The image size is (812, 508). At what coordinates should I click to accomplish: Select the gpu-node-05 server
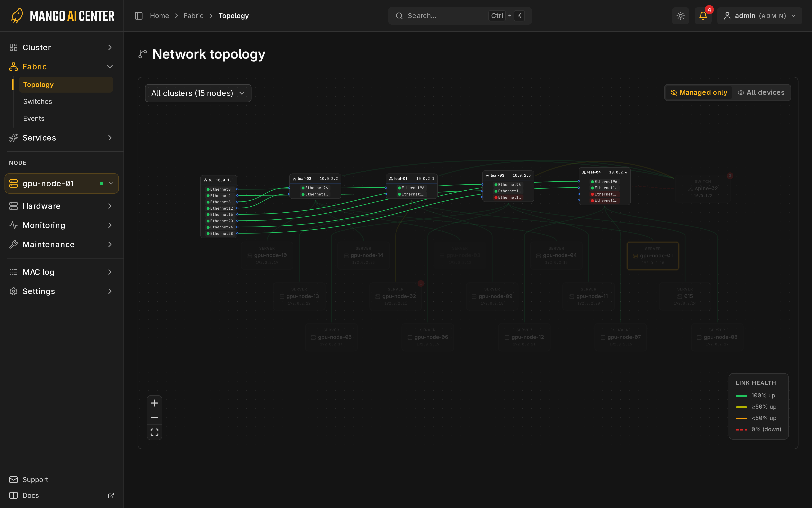(x=331, y=337)
